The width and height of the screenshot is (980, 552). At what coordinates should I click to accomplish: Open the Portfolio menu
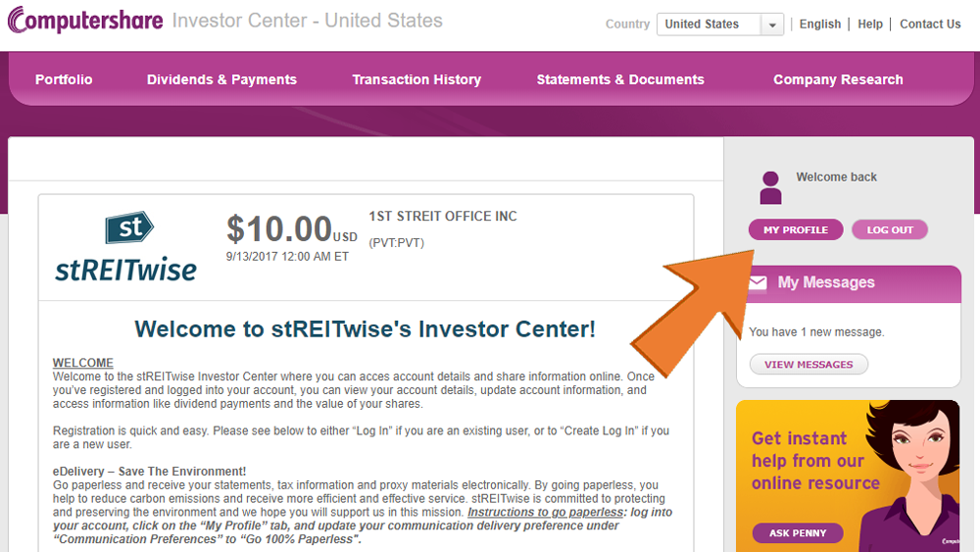click(64, 79)
